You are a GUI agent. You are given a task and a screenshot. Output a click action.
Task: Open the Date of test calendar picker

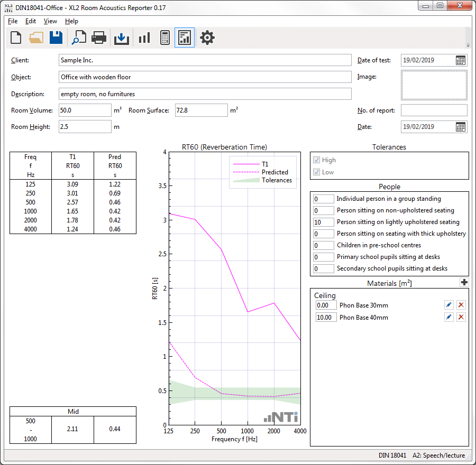(x=461, y=60)
